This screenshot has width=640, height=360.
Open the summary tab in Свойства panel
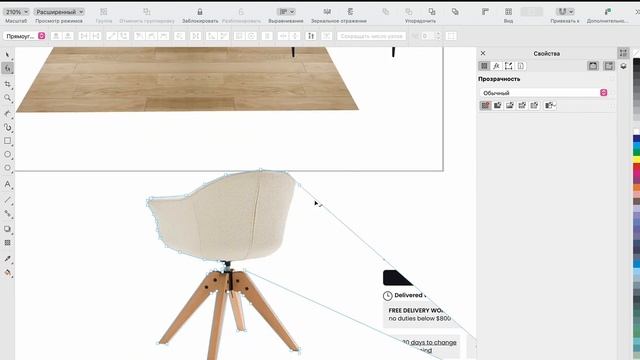(x=521, y=66)
